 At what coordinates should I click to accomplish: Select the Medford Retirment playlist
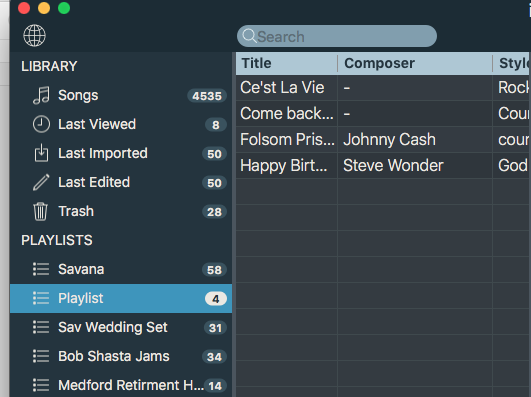coord(121,385)
